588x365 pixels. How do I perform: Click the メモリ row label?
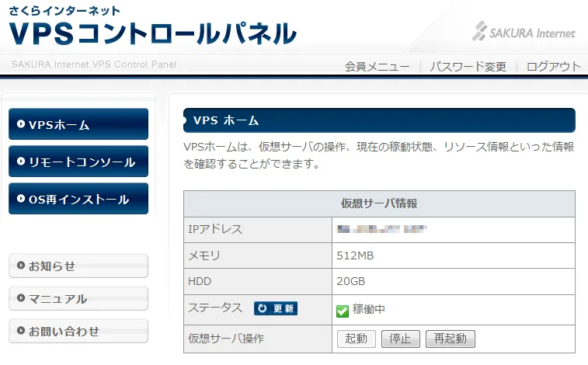(x=204, y=255)
